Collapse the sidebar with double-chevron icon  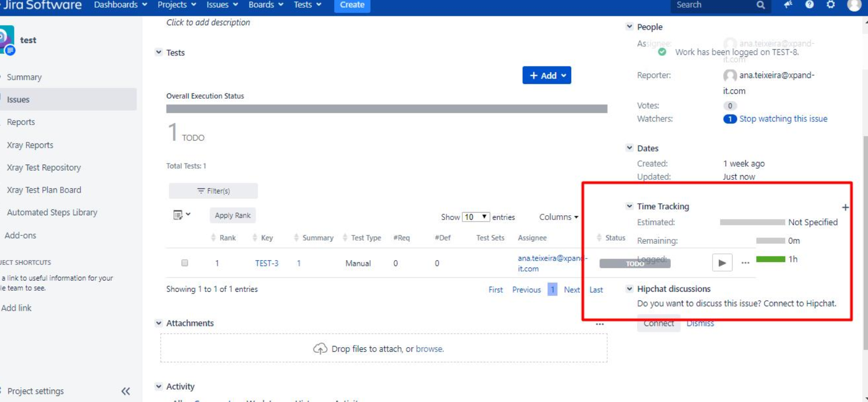[125, 391]
